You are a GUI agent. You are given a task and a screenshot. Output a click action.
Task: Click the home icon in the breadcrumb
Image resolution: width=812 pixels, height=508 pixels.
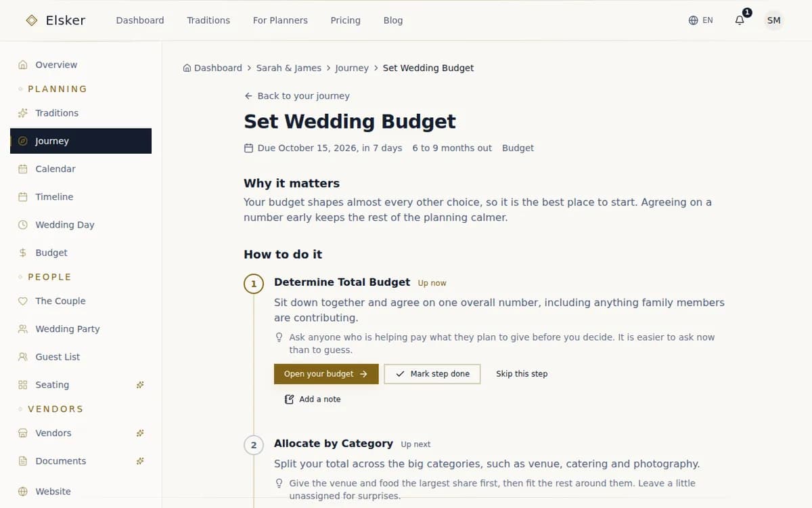coord(187,68)
